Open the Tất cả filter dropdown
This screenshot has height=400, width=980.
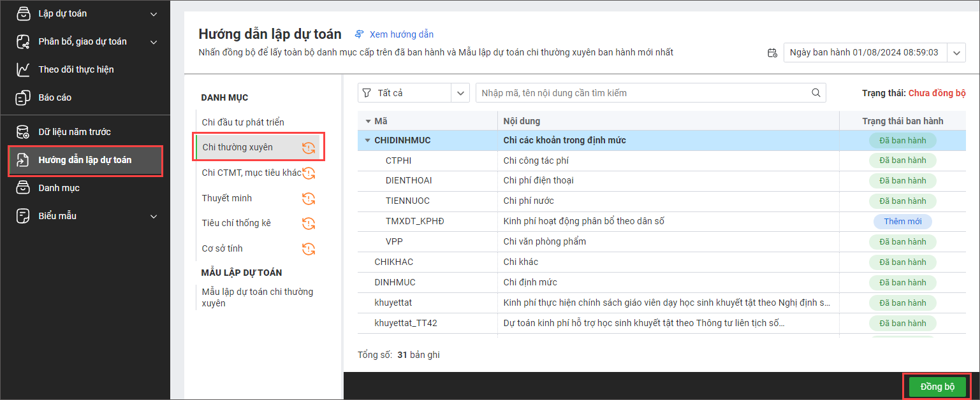click(460, 93)
